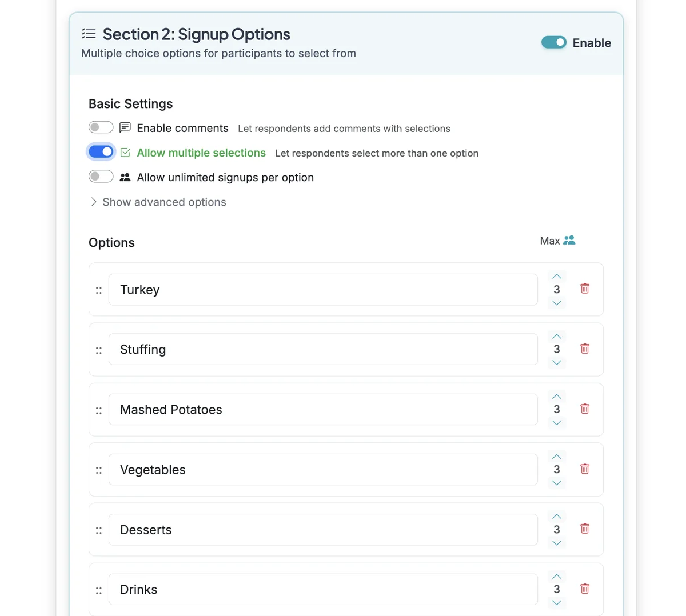Viewport: 686px width, 616px height.
Task: Click the Max participants people icon
Action: click(569, 241)
